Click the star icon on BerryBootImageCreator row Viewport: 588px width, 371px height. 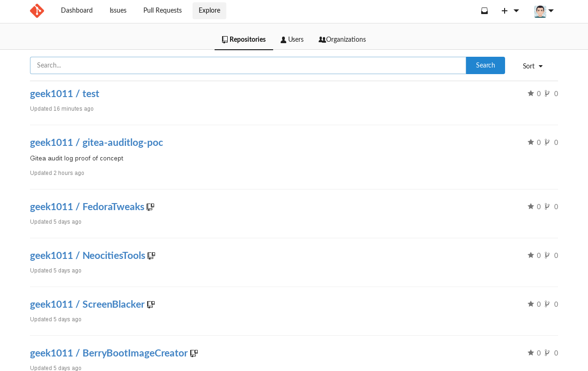click(531, 353)
